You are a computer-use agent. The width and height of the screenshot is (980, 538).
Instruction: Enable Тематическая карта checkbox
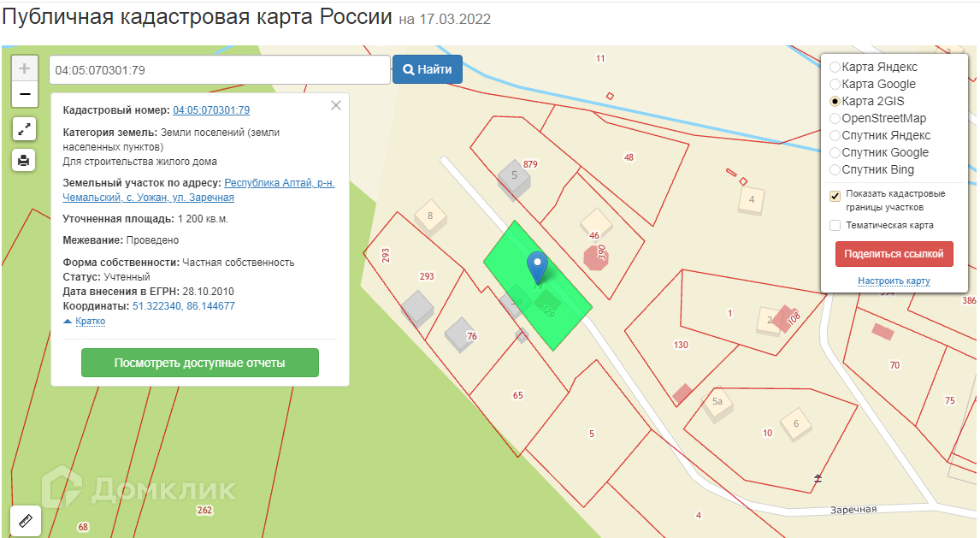[x=835, y=226]
